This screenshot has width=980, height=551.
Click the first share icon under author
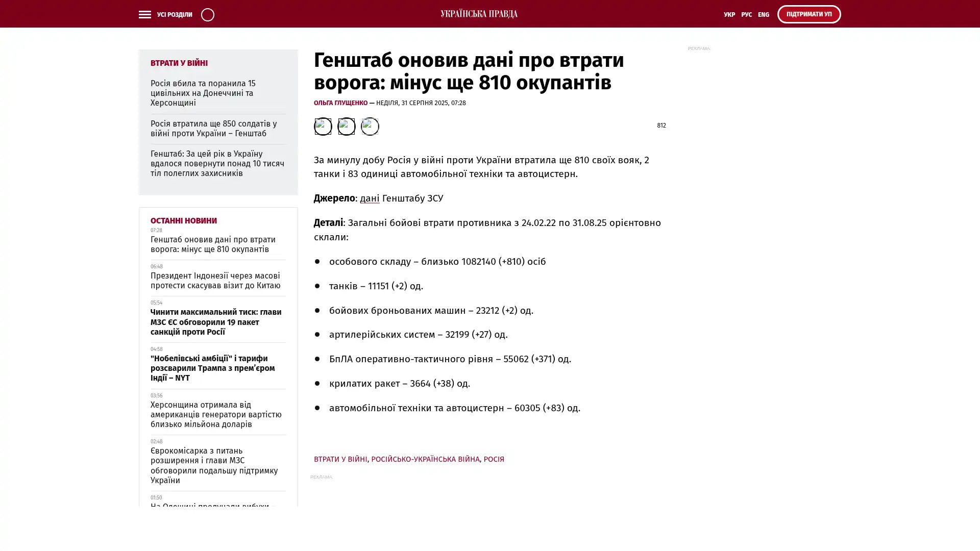pos(323,126)
